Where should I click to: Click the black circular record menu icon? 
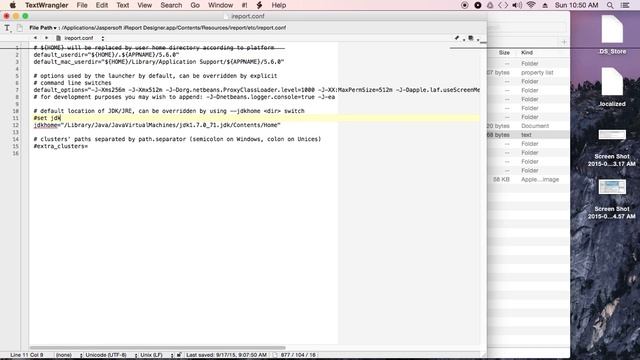[x=478, y=5]
